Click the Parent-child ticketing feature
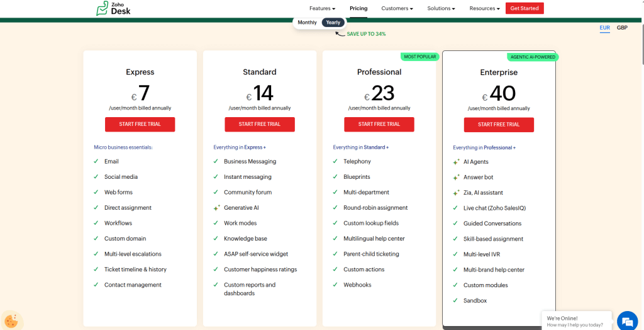 coord(371,254)
